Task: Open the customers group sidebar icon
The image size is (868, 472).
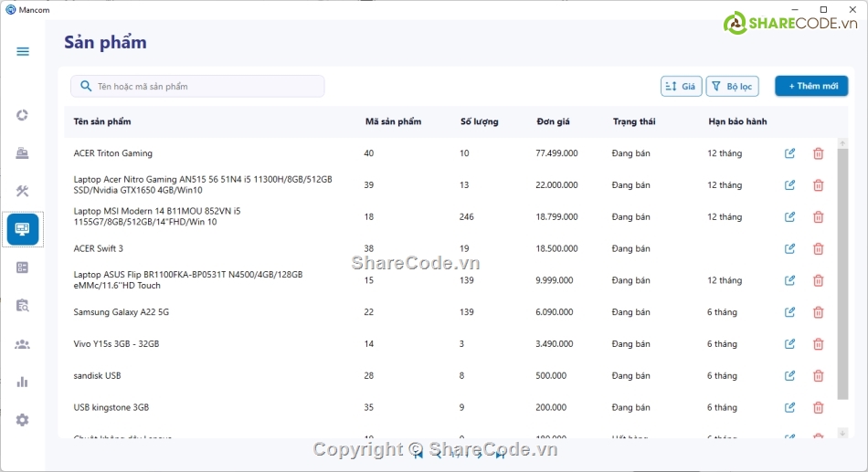Action: (x=23, y=344)
